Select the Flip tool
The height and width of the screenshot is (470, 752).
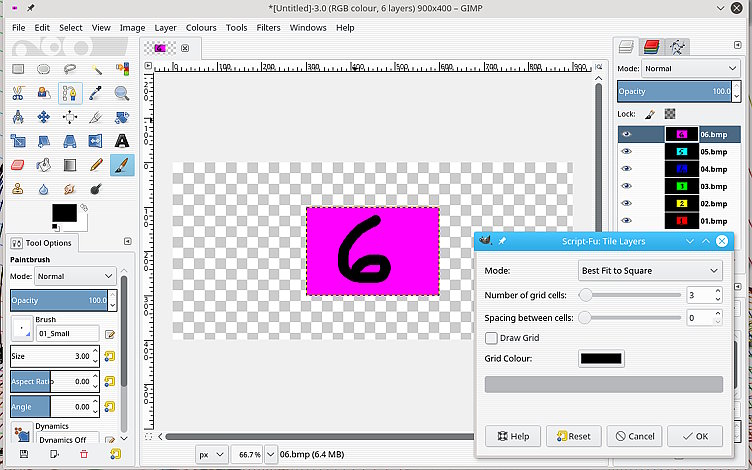click(96, 141)
